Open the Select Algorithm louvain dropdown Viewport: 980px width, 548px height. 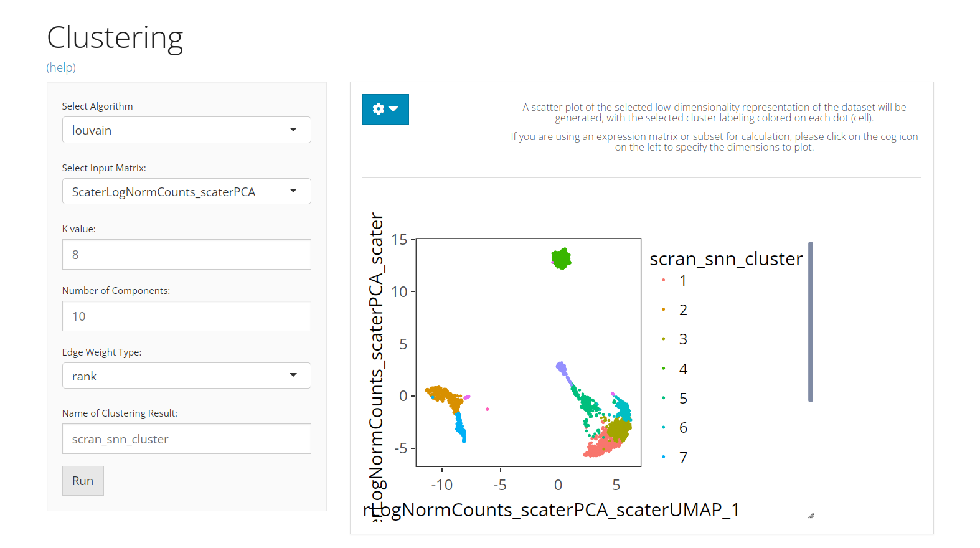pos(186,130)
